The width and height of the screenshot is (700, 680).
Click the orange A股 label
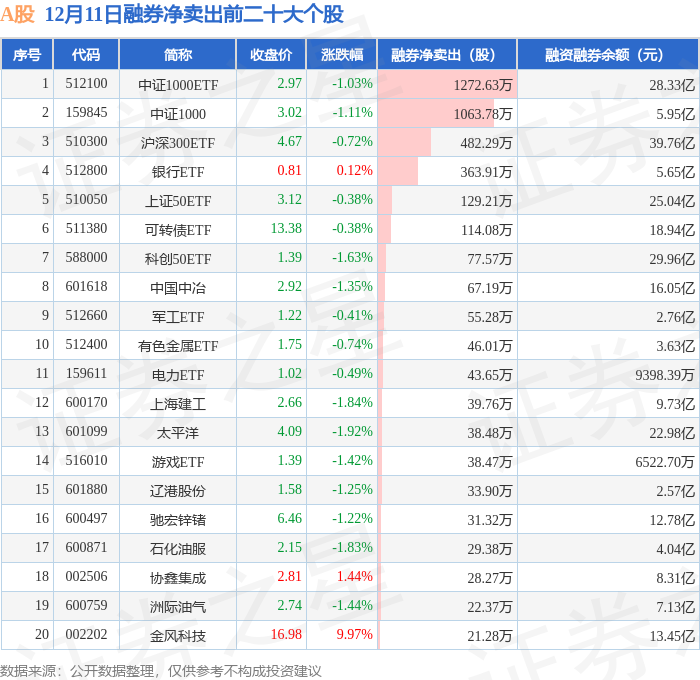[17, 14]
